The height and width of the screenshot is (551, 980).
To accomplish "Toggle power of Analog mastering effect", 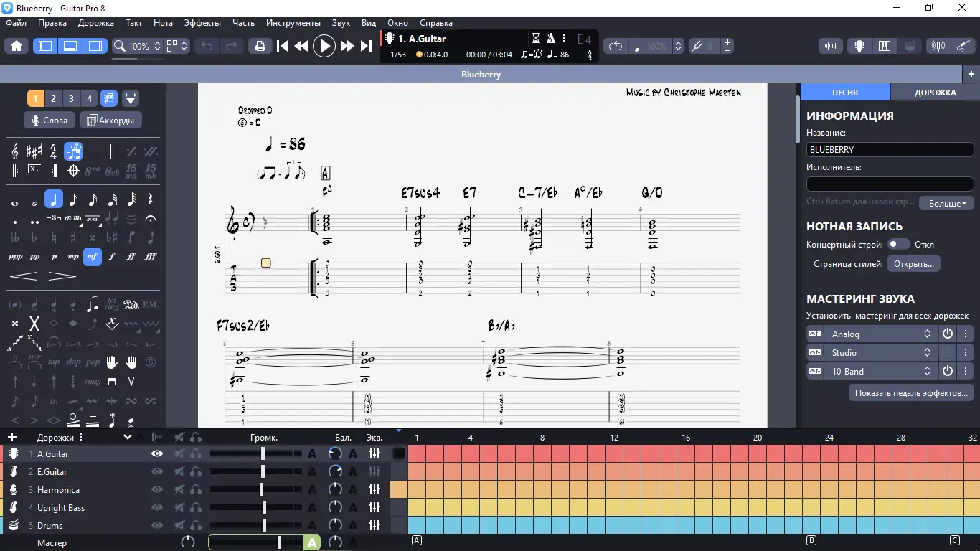I will pyautogui.click(x=948, y=334).
